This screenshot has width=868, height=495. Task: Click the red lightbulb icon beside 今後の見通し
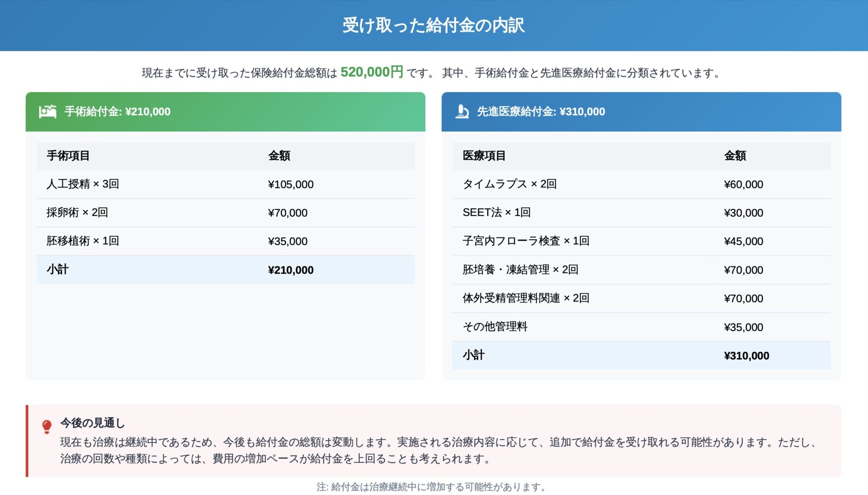click(47, 426)
